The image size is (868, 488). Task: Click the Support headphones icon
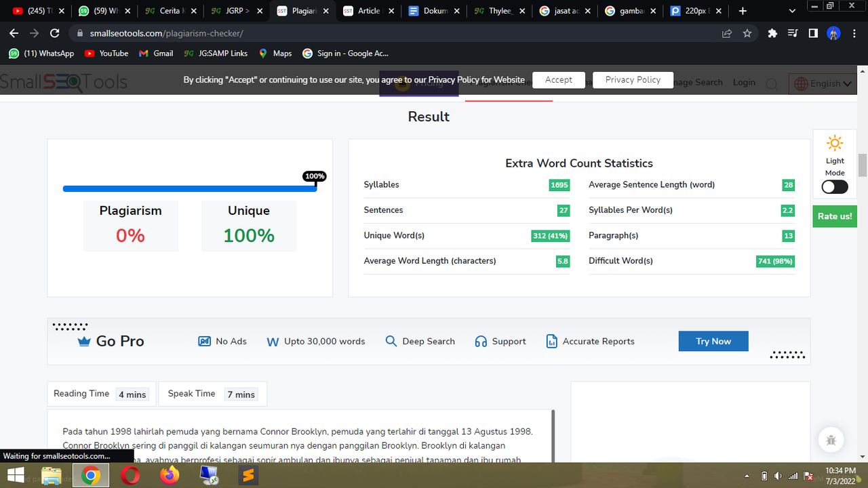pos(481,341)
